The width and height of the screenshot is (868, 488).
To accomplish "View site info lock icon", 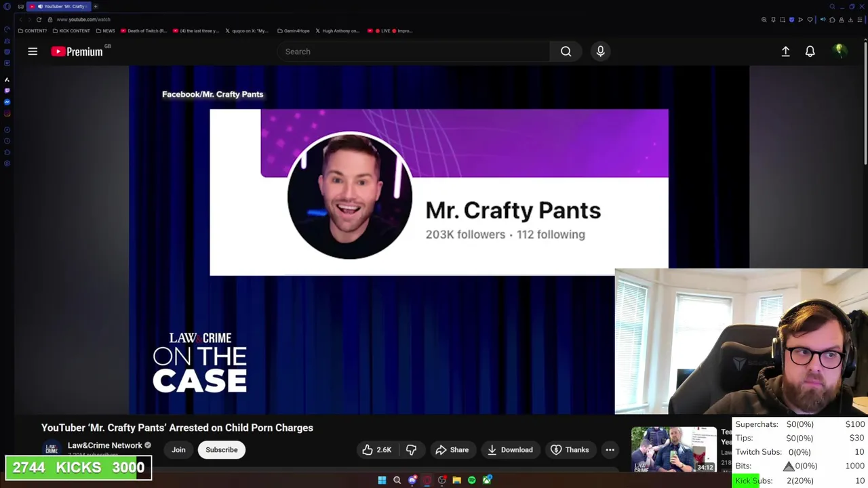I will point(50,20).
